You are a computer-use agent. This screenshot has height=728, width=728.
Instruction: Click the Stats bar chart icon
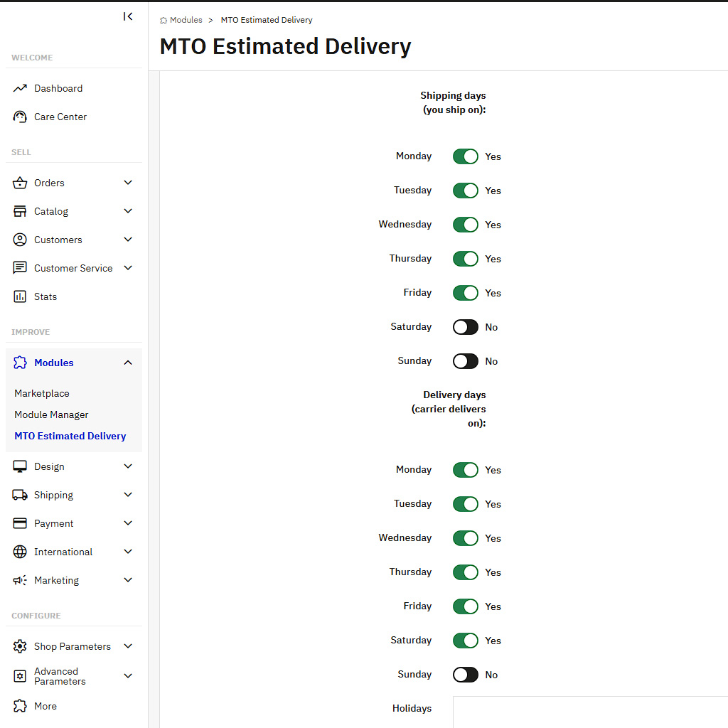(20, 296)
